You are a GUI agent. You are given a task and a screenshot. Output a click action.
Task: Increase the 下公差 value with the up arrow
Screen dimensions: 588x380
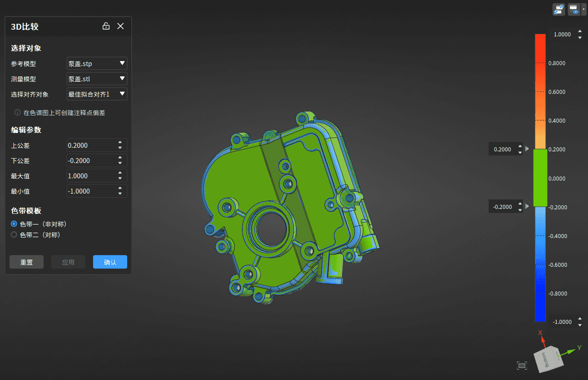pyautogui.click(x=120, y=158)
